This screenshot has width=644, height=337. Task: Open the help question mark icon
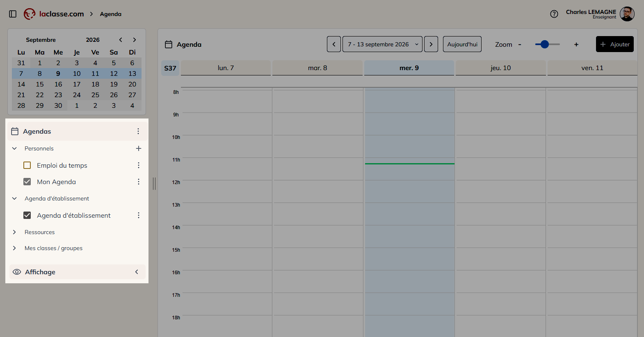(x=554, y=14)
